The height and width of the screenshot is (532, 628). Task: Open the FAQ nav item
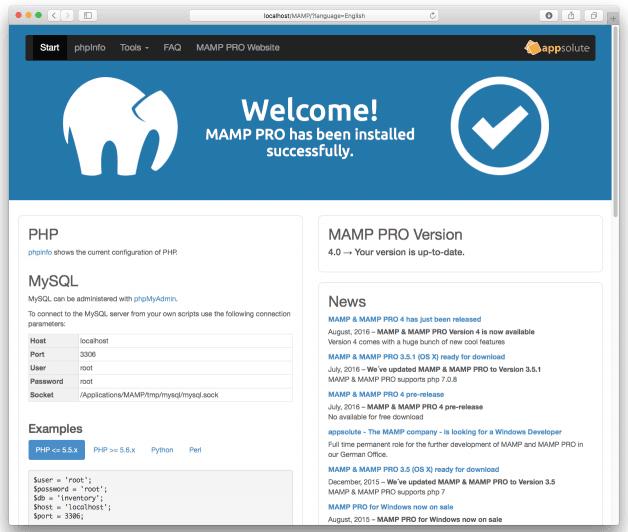coord(172,48)
